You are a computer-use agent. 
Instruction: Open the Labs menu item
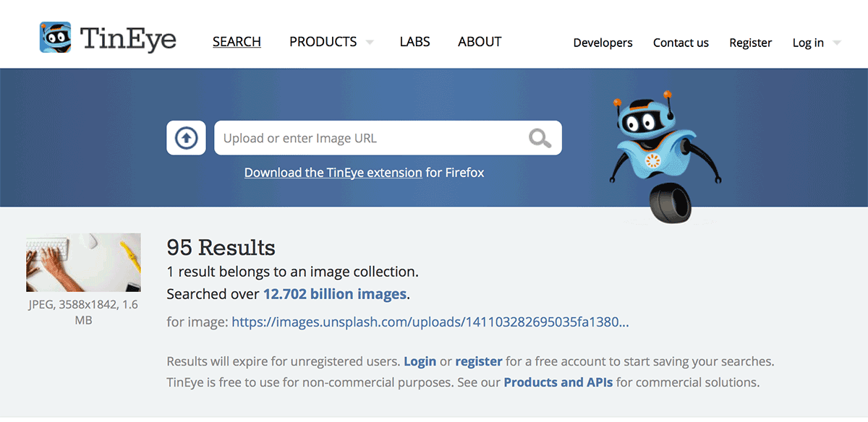(414, 42)
